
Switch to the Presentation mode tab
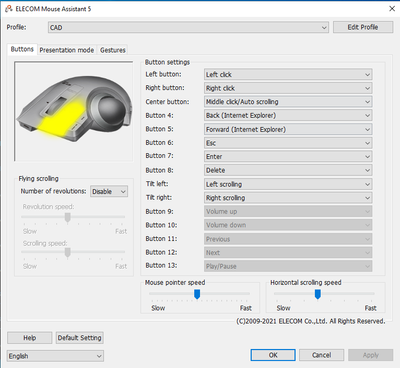[x=67, y=50]
